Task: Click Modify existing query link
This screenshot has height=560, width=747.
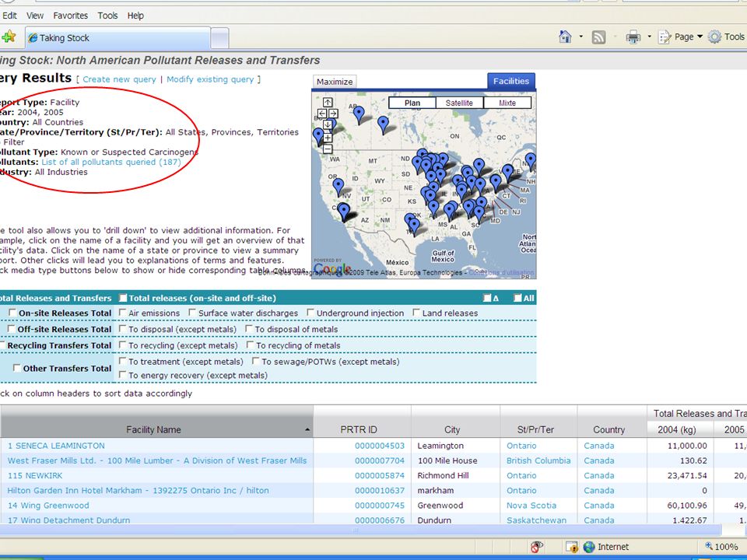Action: [210, 79]
